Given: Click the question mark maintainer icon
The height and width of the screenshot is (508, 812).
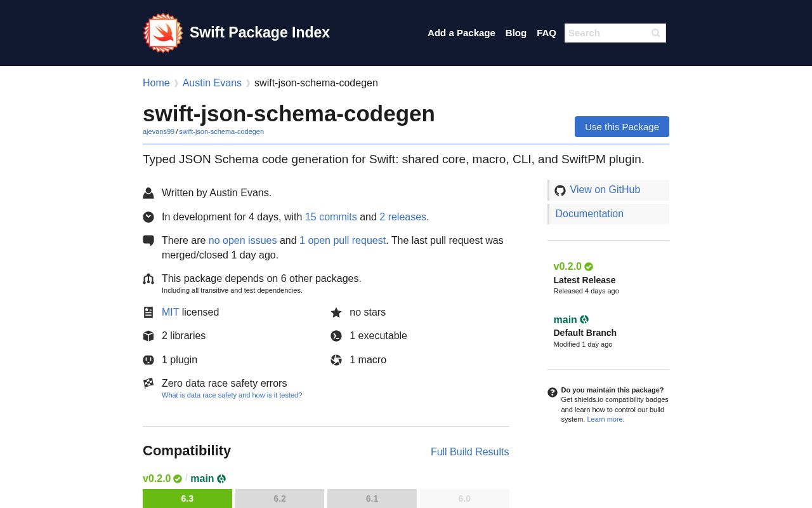Looking at the screenshot, I should click(x=553, y=392).
